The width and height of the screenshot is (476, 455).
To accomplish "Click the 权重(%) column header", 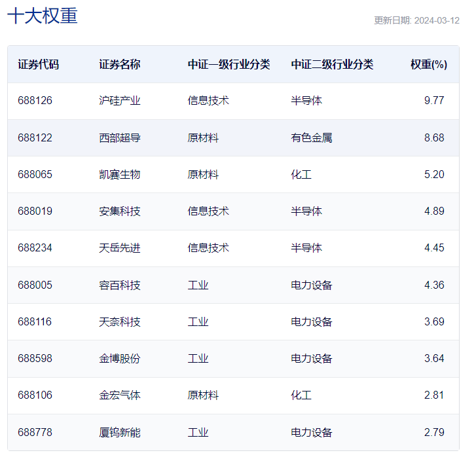I will (x=429, y=64).
